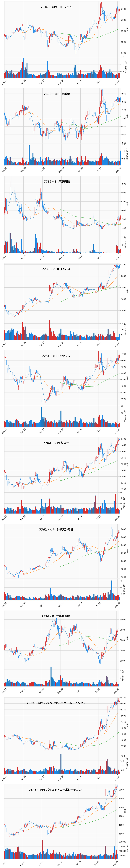Image resolution: width=130 pixels, height=868 pixels.
Task: Select the 7826 フルヤ金属 chart title
Action: (56, 616)
